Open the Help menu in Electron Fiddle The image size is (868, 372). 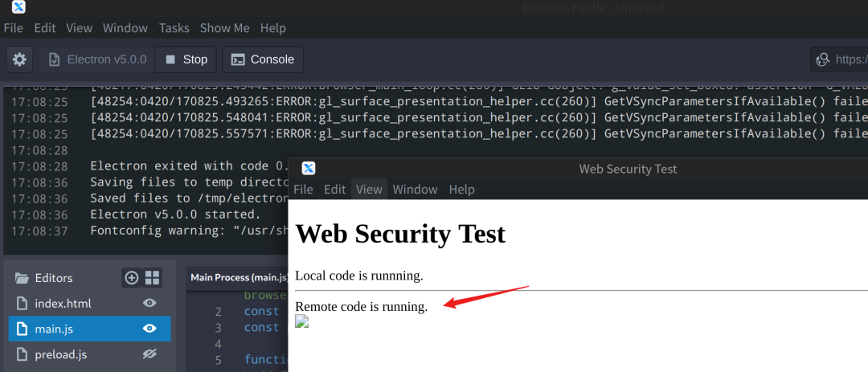[273, 27]
